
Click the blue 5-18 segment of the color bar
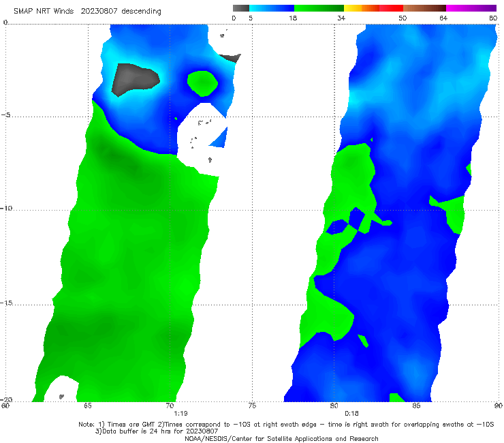tap(272, 8)
